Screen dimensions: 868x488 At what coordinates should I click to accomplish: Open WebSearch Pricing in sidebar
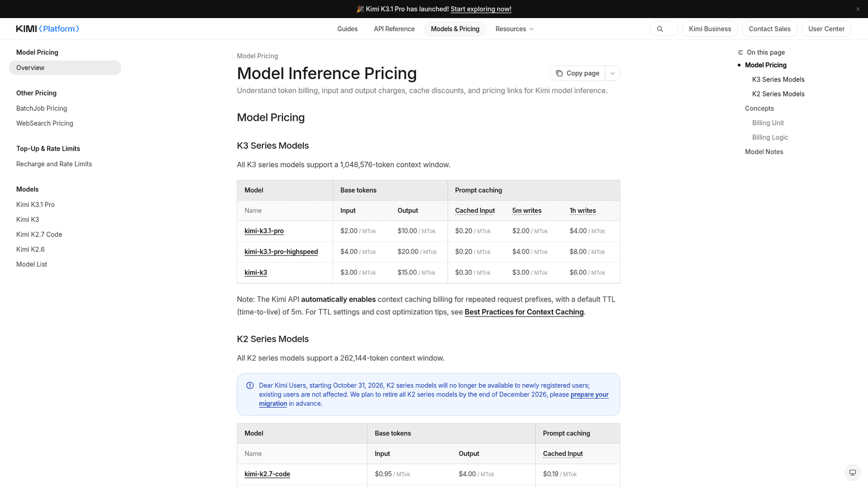44,123
